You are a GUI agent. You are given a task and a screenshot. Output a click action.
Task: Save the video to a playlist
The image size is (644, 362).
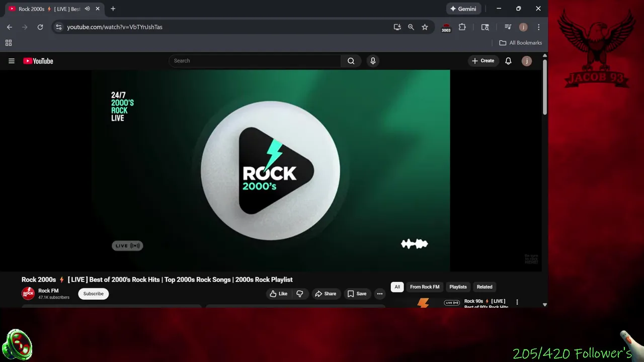[x=357, y=294]
